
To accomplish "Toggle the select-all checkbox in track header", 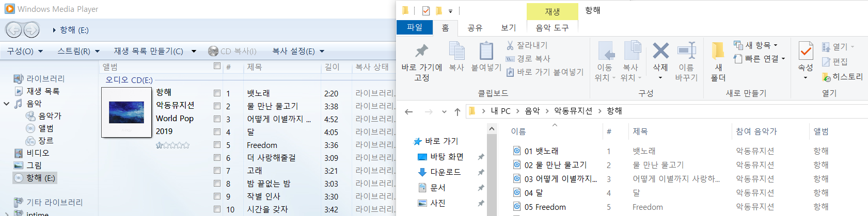I will pyautogui.click(x=217, y=66).
